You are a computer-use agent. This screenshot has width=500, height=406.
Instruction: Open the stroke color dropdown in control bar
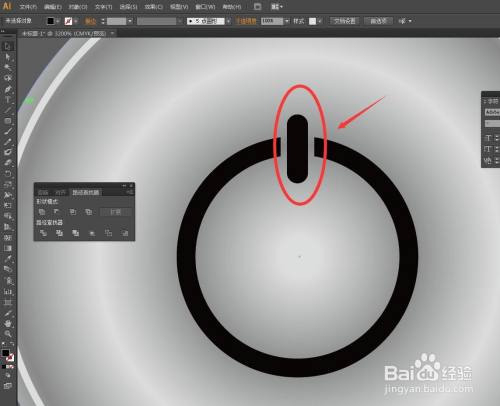[x=76, y=21]
